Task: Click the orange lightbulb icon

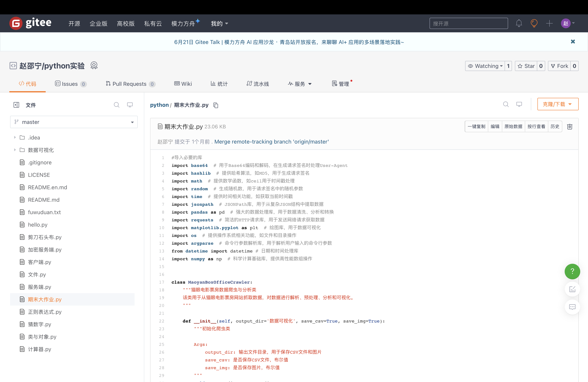Action: [534, 24]
